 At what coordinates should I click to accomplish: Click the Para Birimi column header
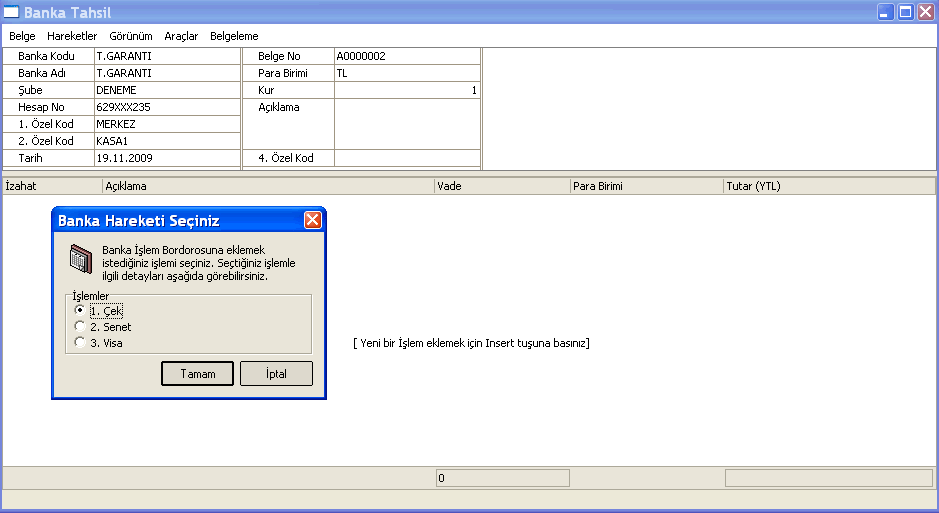(647, 186)
